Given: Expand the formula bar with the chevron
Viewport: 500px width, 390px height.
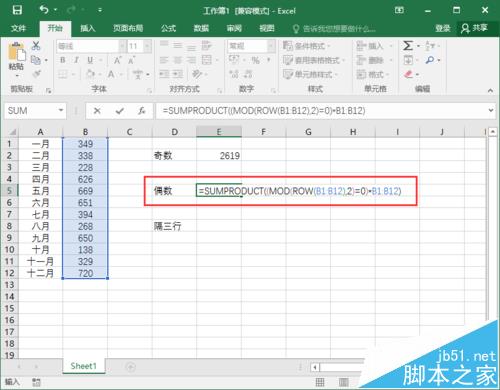Looking at the screenshot, I should click(x=491, y=110).
